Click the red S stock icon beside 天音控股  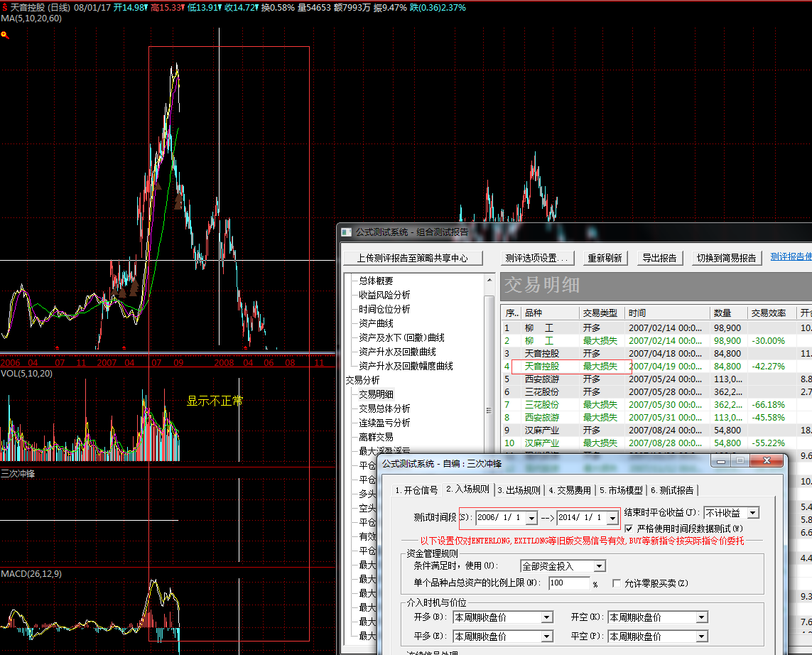pyautogui.click(x=4, y=6)
